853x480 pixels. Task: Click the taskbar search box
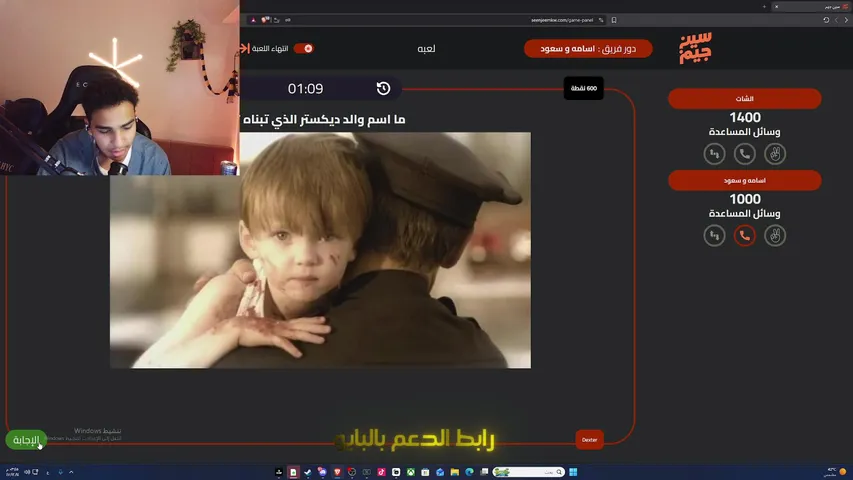coord(529,472)
